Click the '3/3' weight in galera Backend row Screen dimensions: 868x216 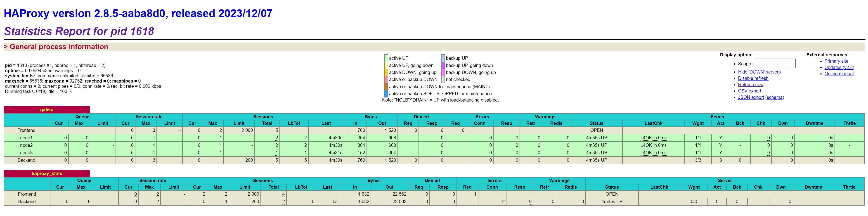[x=698, y=160]
